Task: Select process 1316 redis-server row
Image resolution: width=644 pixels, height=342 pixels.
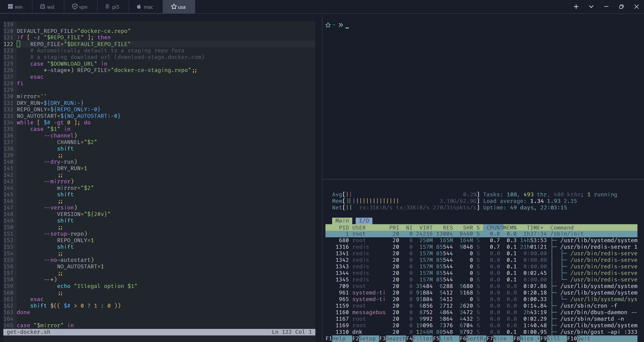Action: click(481, 247)
